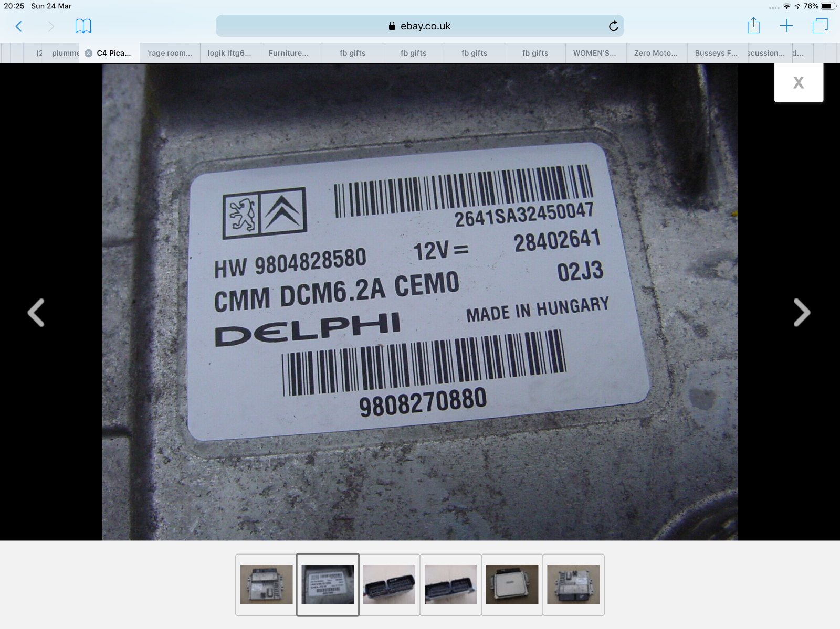This screenshot has width=840, height=629.
Task: Switch to the 'rage room... tab
Action: tap(170, 53)
